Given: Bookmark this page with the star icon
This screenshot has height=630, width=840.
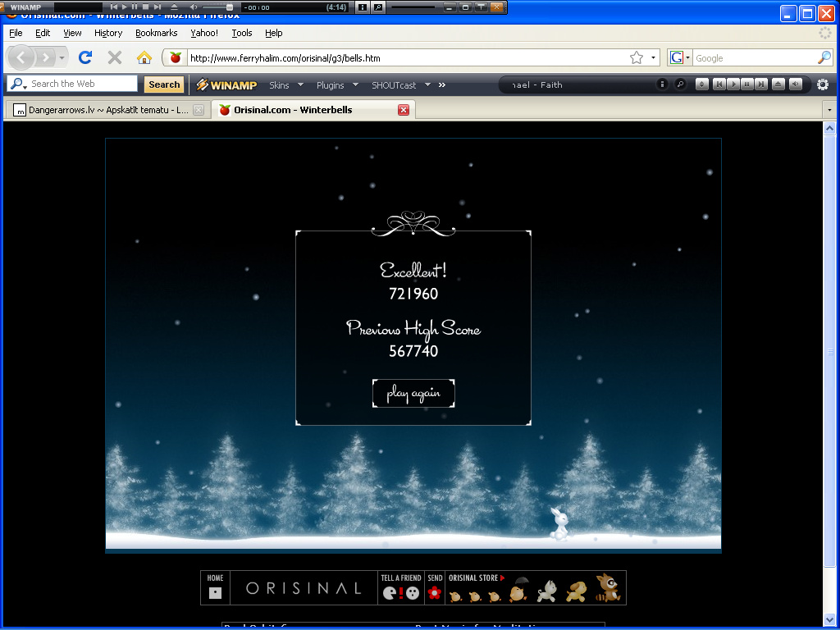Looking at the screenshot, I should pyautogui.click(x=637, y=57).
